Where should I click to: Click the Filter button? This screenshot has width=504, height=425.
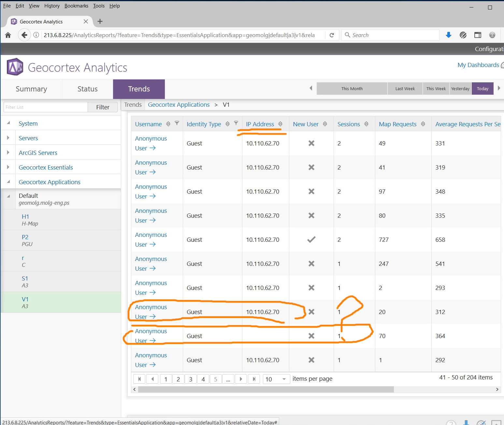pyautogui.click(x=103, y=107)
